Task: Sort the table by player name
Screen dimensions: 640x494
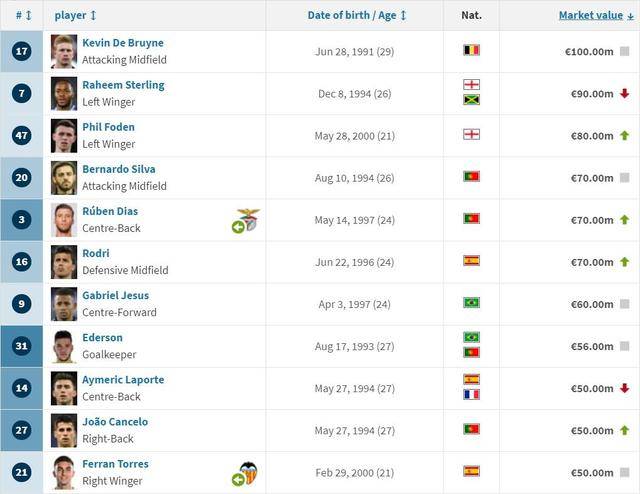Action: pos(75,16)
